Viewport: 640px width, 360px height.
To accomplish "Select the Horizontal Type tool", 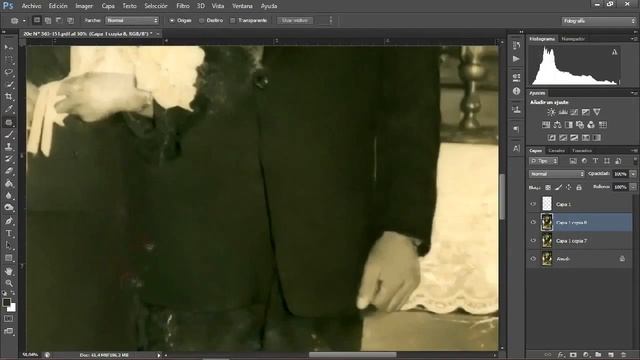I will point(9,233).
